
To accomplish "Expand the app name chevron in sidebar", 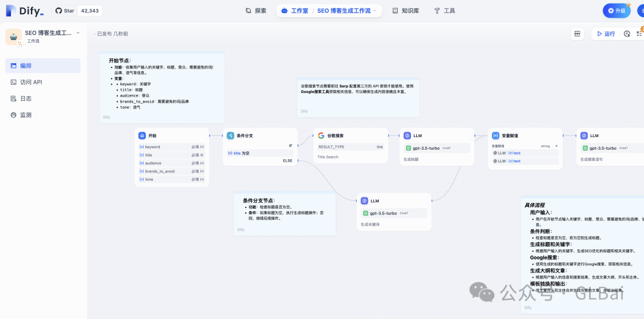I will tap(78, 33).
